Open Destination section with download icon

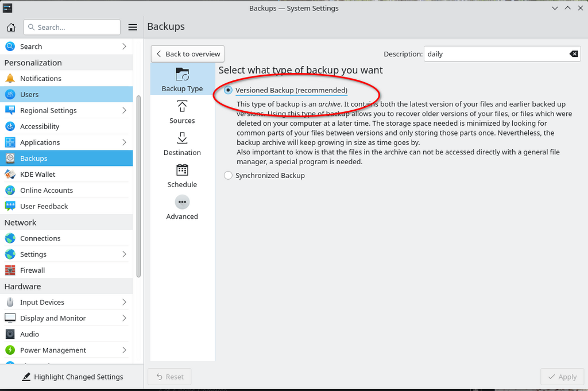coord(182,144)
